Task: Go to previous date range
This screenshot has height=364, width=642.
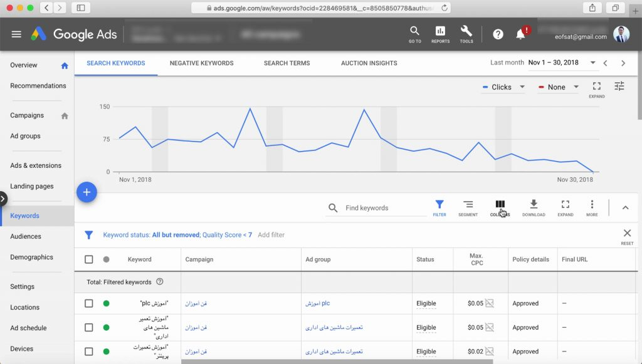Action: pos(605,63)
